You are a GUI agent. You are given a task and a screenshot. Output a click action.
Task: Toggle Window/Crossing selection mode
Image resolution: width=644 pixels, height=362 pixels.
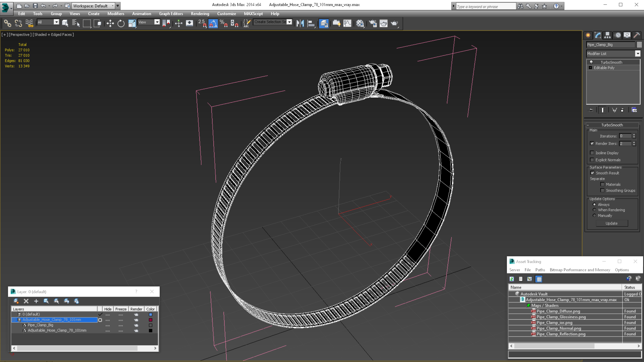tap(97, 23)
